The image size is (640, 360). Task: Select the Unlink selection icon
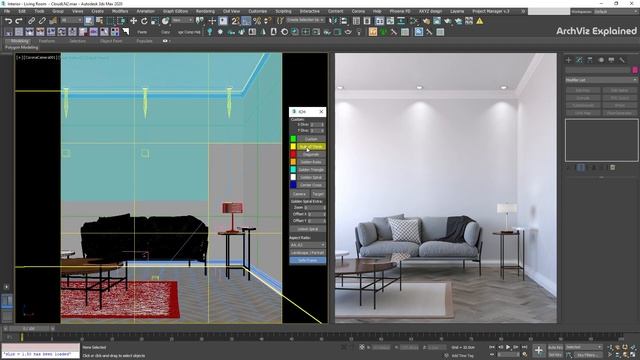(x=42, y=20)
